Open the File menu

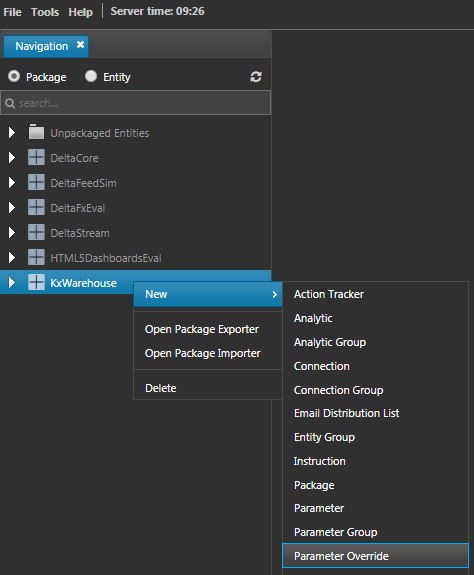[12, 12]
